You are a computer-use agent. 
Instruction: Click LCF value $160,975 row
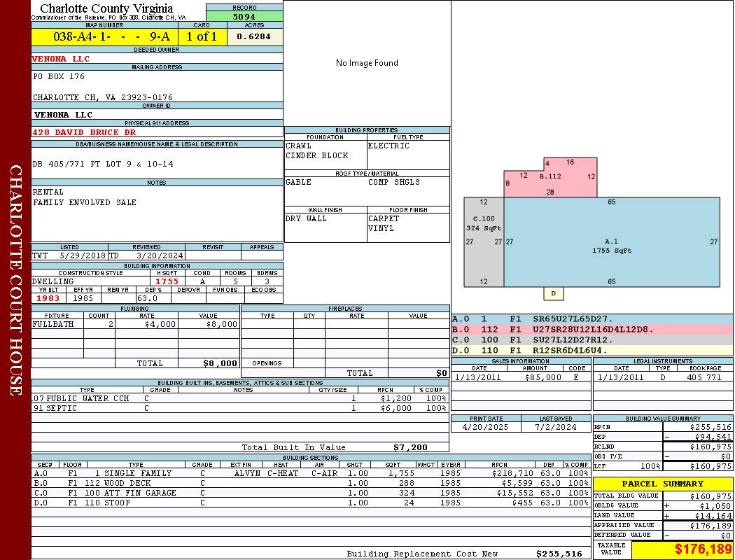tap(664, 466)
